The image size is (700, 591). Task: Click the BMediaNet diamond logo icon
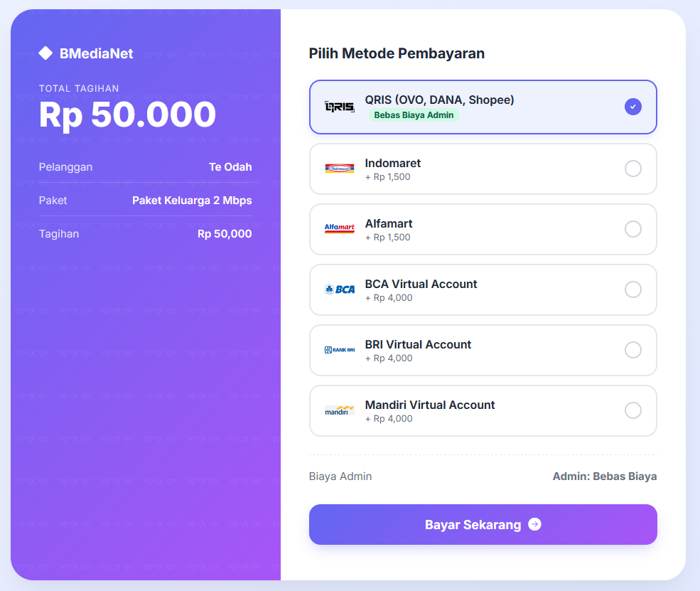click(x=45, y=53)
